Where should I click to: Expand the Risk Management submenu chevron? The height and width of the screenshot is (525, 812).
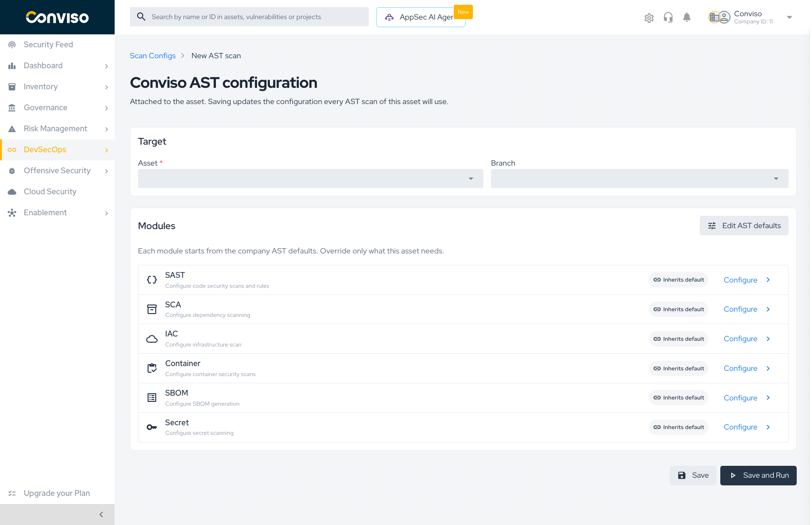[107, 129]
